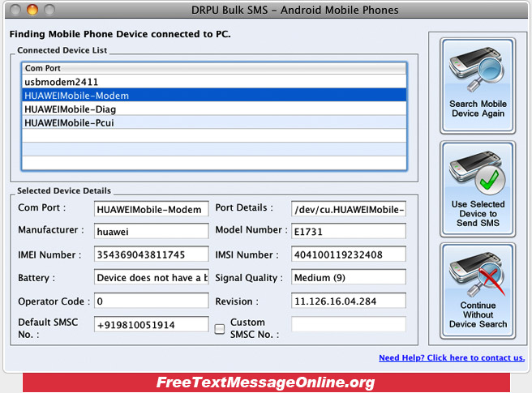Click the Search Mobile Device Again phone icon
The height and width of the screenshot is (393, 532).
tap(476, 70)
